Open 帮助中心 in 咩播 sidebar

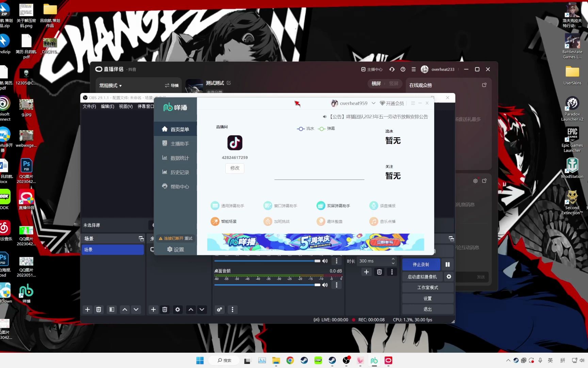coord(175,186)
